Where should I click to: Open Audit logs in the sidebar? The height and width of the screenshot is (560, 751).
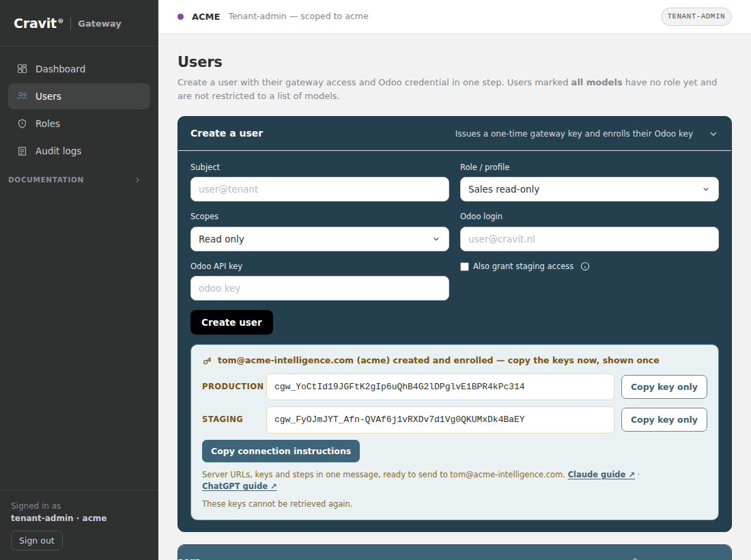(x=79, y=151)
